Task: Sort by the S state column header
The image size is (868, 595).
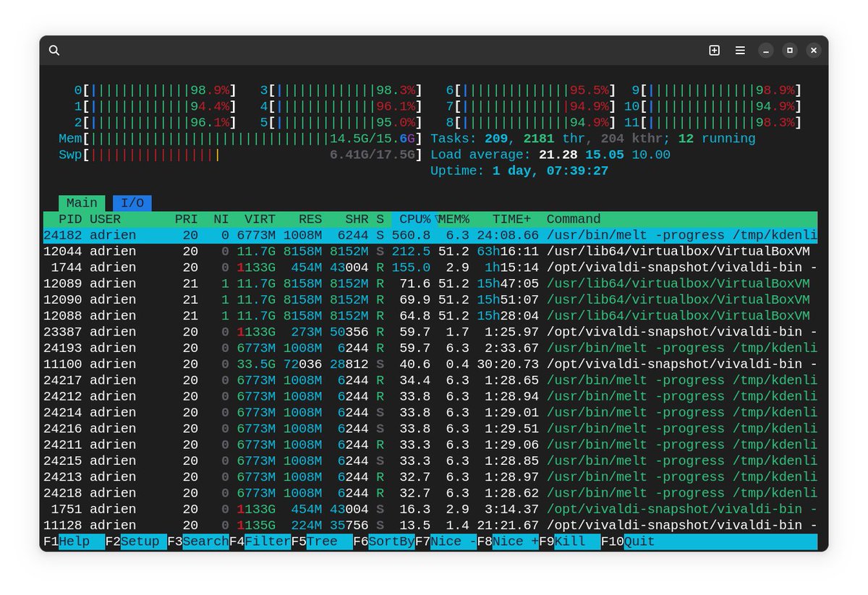Action: point(380,219)
